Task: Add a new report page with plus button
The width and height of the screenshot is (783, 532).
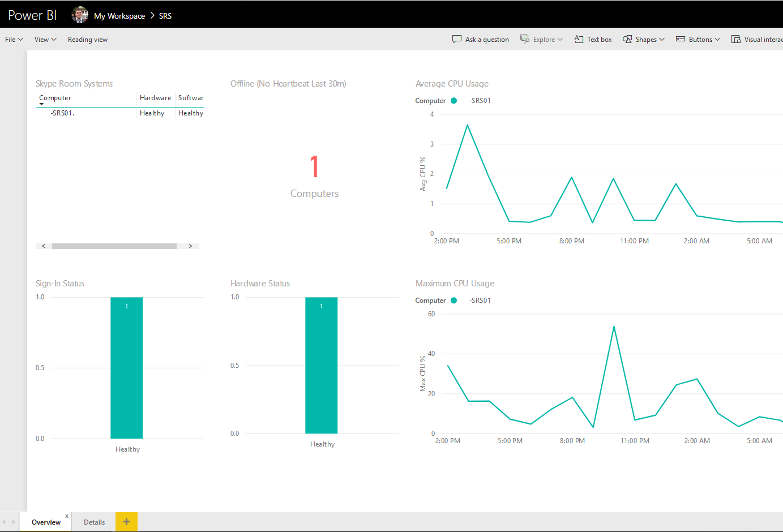Action: click(x=126, y=522)
